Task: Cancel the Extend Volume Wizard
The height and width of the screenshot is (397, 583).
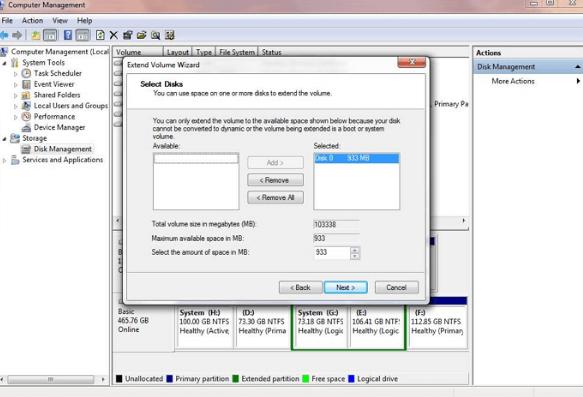Action: (396, 287)
